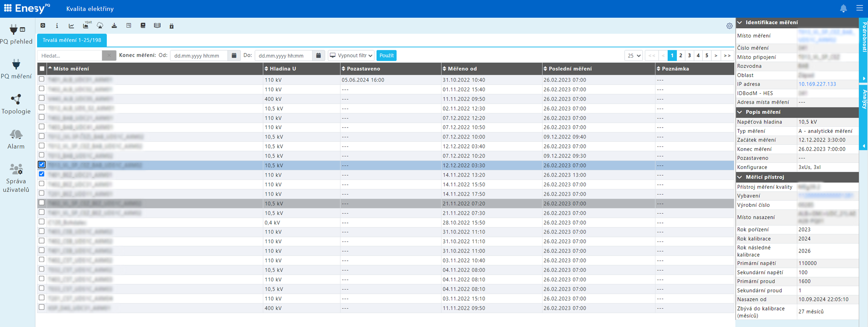The width and height of the screenshot is (868, 327).
Task: Click the YEAR chart toolbar icon
Action: click(x=86, y=26)
